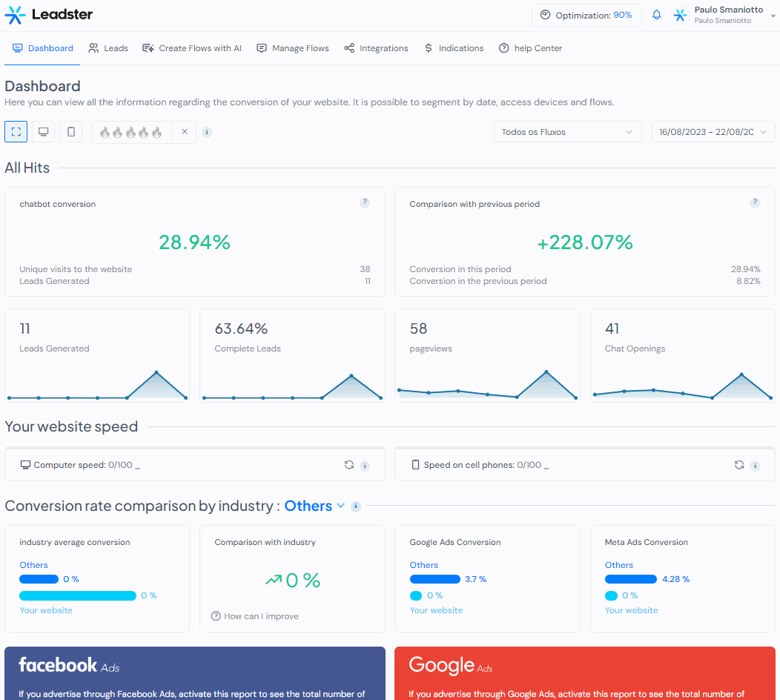The height and width of the screenshot is (700, 780).
Task: Toggle the mobile device filter
Action: (71, 132)
